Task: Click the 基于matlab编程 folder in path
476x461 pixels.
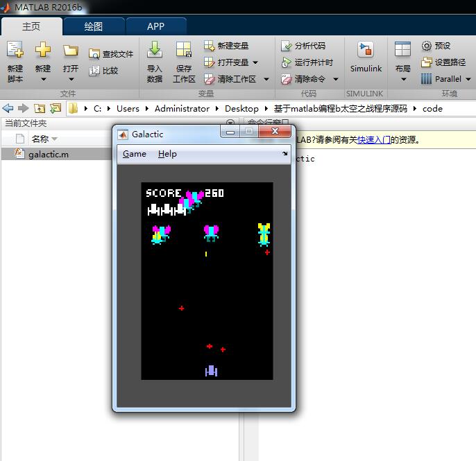Action: click(x=340, y=109)
